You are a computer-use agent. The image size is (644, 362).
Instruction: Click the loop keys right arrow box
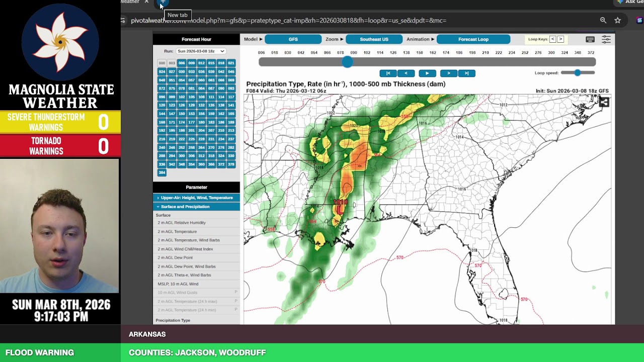(560, 39)
